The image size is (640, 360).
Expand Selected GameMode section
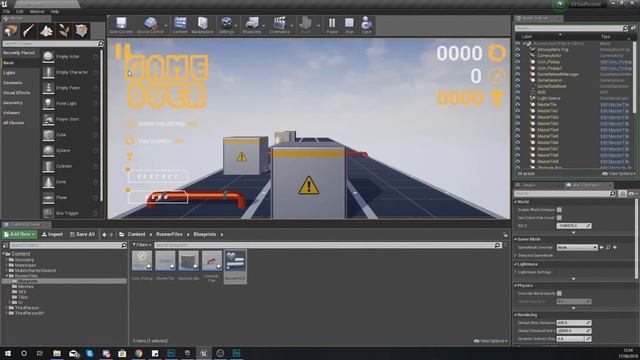click(516, 256)
